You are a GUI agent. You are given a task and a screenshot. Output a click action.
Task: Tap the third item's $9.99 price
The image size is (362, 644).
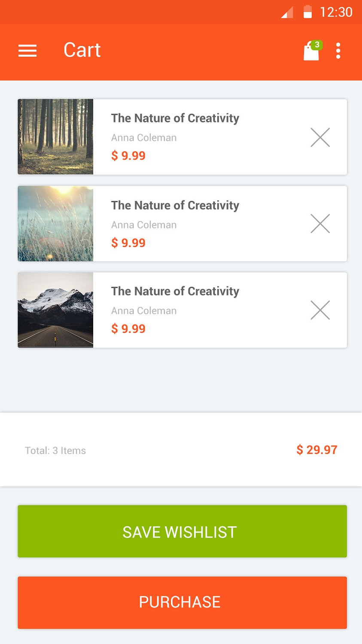click(x=128, y=329)
